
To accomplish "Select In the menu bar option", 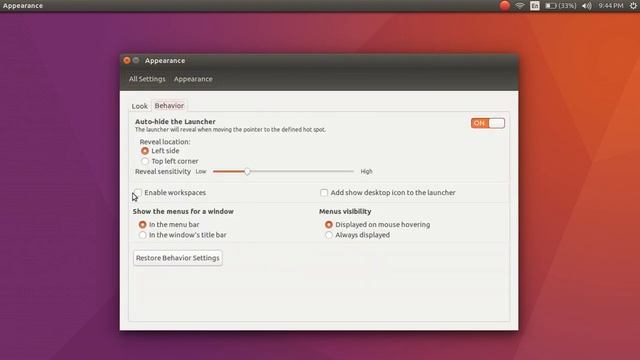I will (142, 224).
